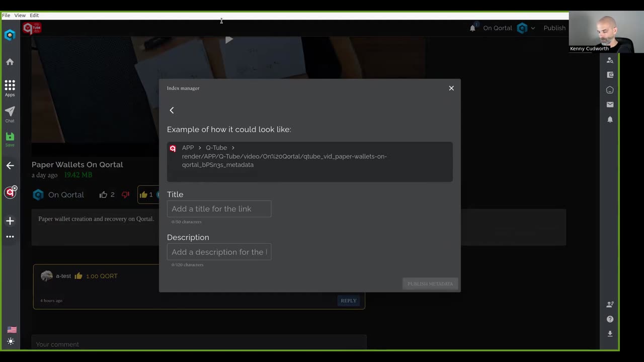The width and height of the screenshot is (644, 362).
Task: Open the bell icon in right sidebar
Action: coord(610,120)
